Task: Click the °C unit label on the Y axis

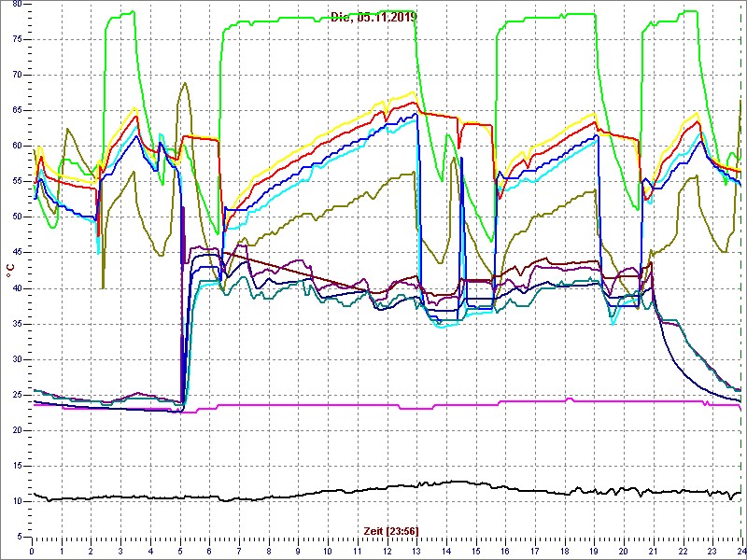Action: (10, 270)
